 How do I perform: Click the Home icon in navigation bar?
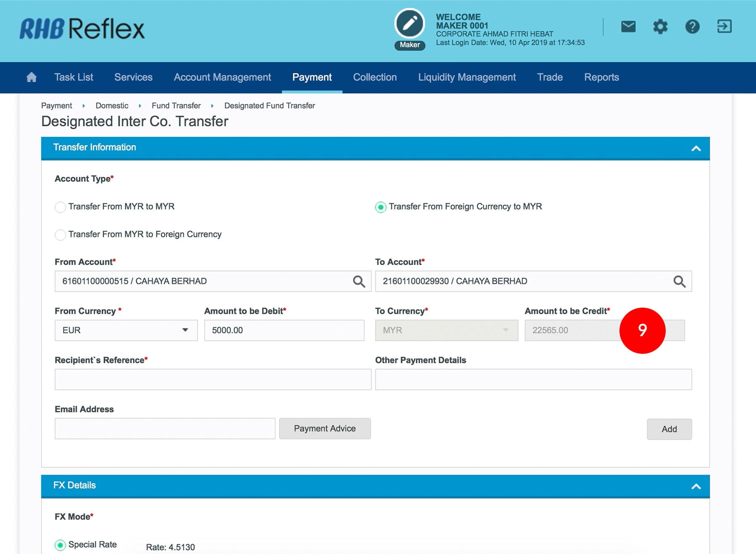[31, 77]
